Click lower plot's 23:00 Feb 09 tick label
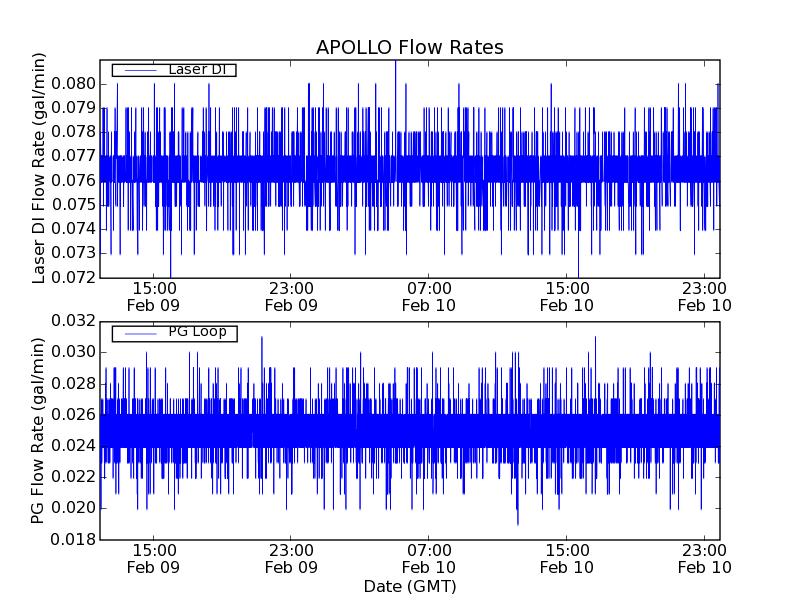 pyautogui.click(x=292, y=558)
